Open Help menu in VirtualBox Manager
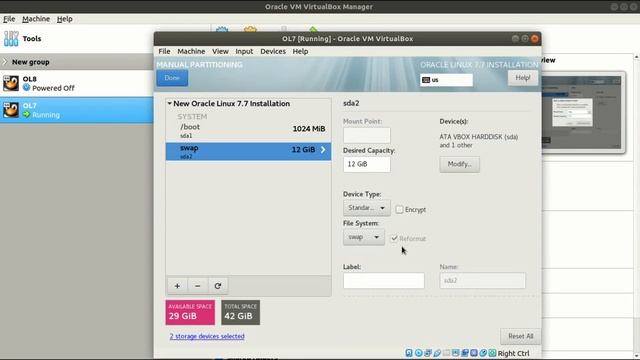640x360 pixels. [x=64, y=19]
